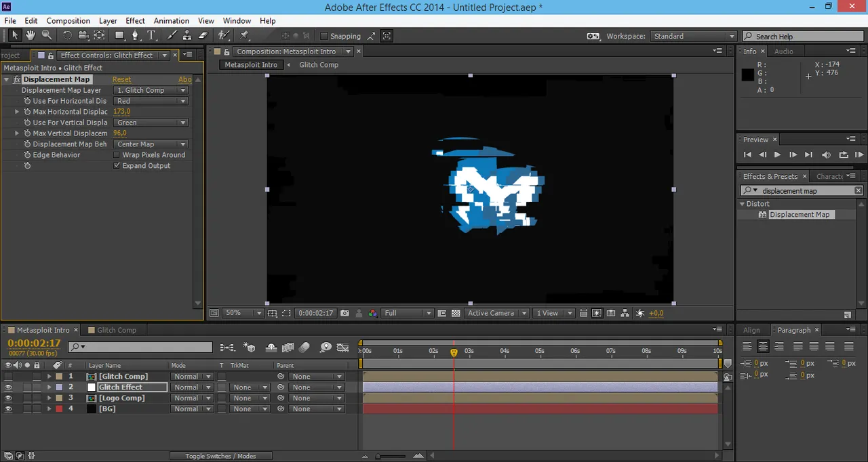The height and width of the screenshot is (462, 868).
Task: Select the Selection arrow tool
Action: pyautogui.click(x=15, y=35)
